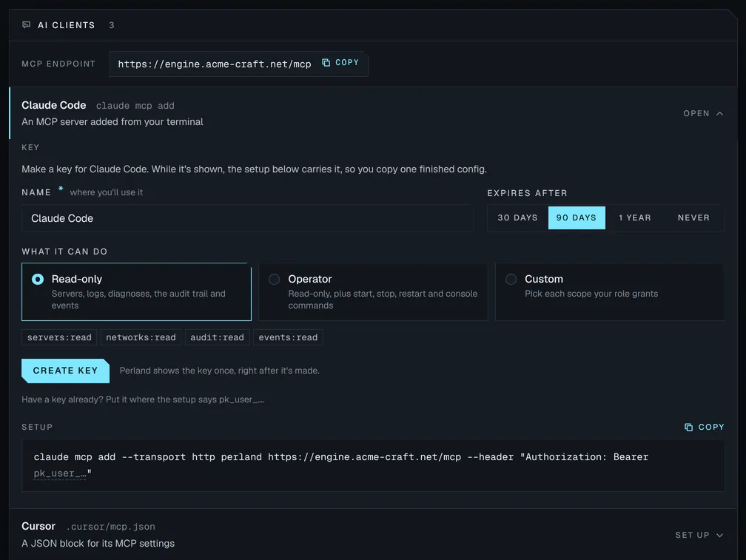Screen dimensions: 746x560
Task: Click the 'Perland shows the key once' note
Action: tap(219, 371)
